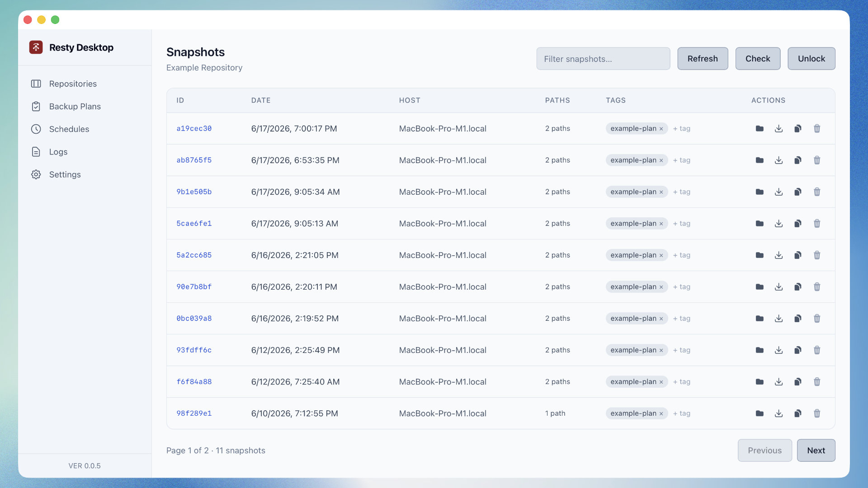Click the VER 0.0.5 version label
This screenshot has width=868, height=488.
[85, 465]
